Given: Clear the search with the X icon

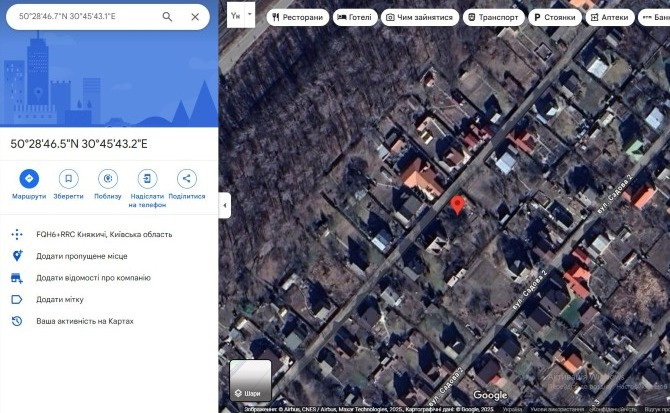Looking at the screenshot, I should tap(195, 17).
